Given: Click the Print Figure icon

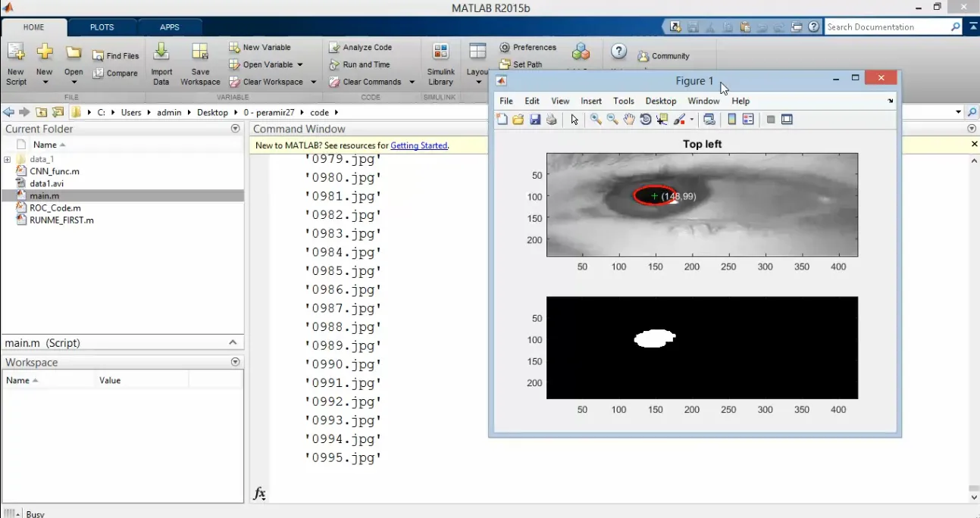Looking at the screenshot, I should (x=552, y=120).
